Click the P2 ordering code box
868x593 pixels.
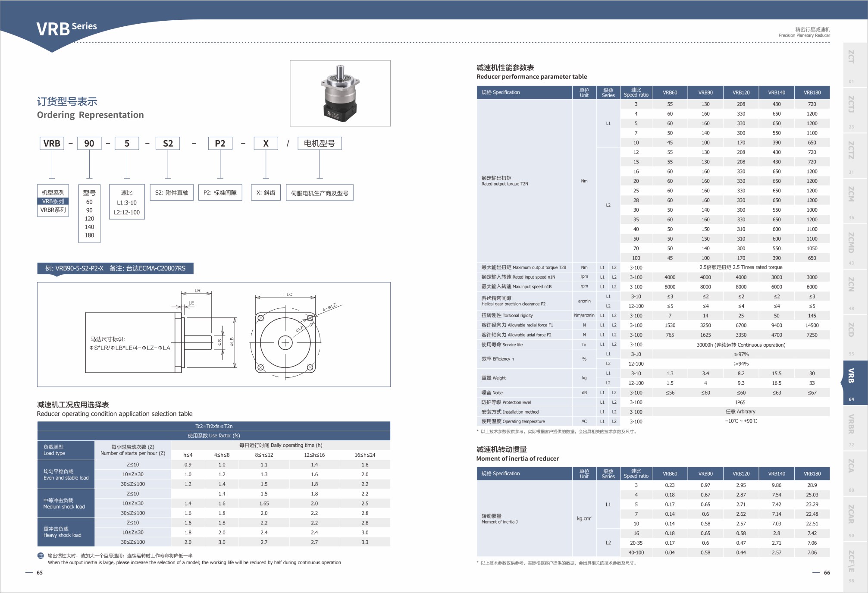click(x=220, y=143)
